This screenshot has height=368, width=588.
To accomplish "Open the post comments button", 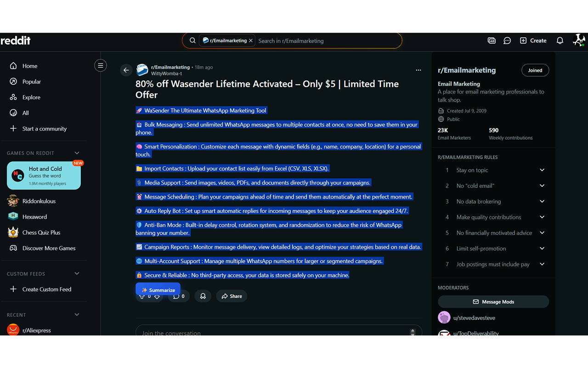I will [x=179, y=296].
